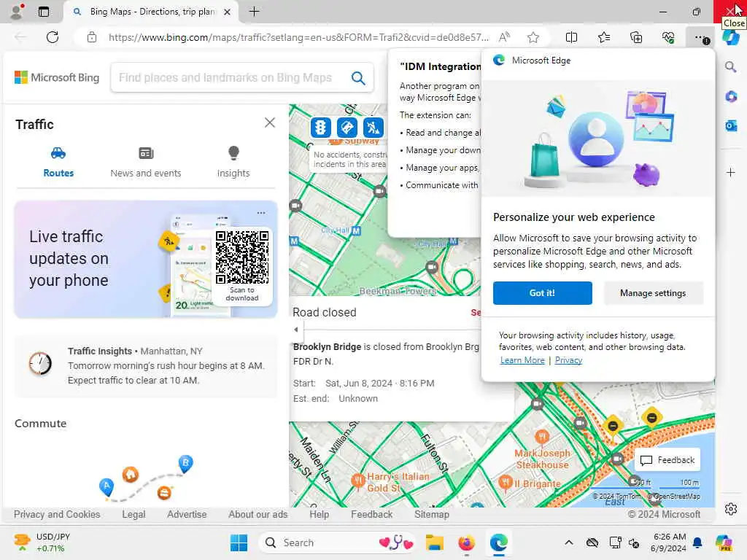The width and height of the screenshot is (747, 560).
Task: Open sidebar settings gear
Action: click(731, 509)
